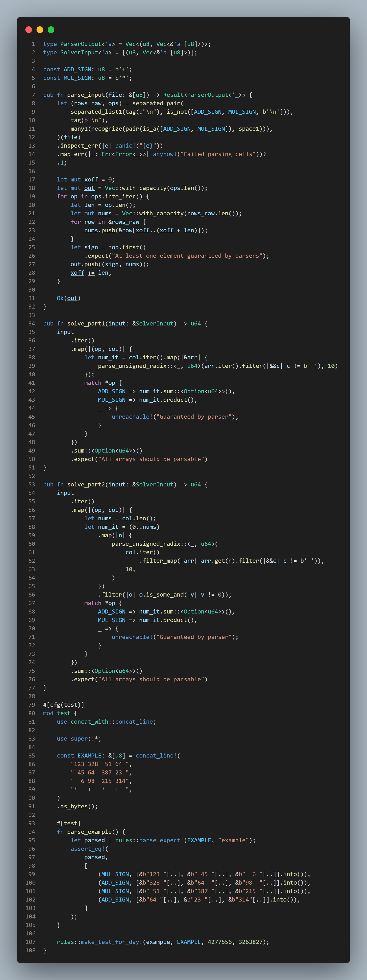Click the 'space1' argument on line 11
The width and height of the screenshot is (367, 980).
(x=249, y=129)
